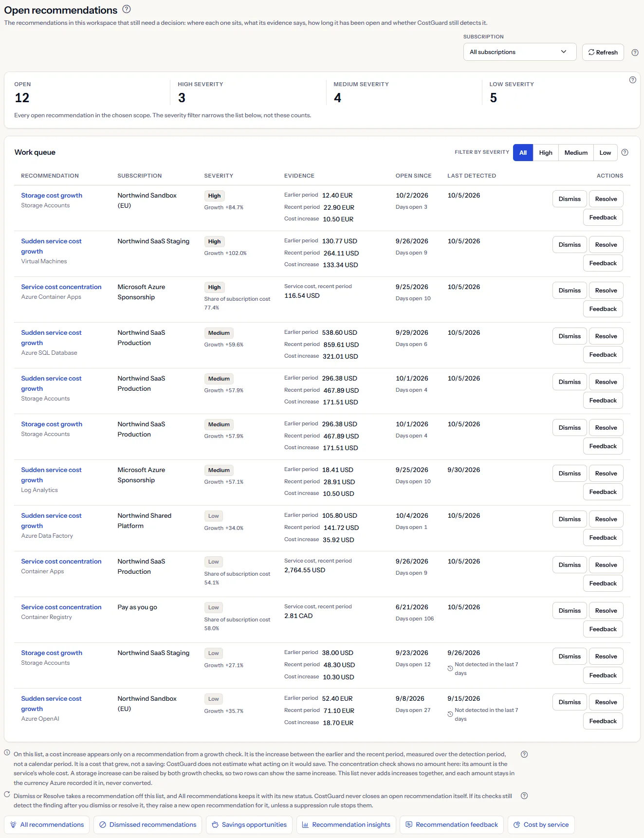Resolve the Azure OpenAI recommendation
The image size is (644, 838).
606,702
